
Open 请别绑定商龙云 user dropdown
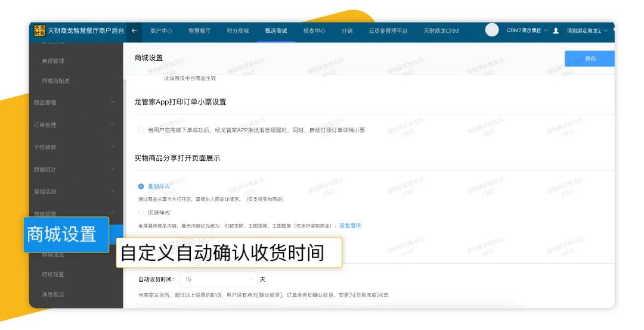pos(587,31)
